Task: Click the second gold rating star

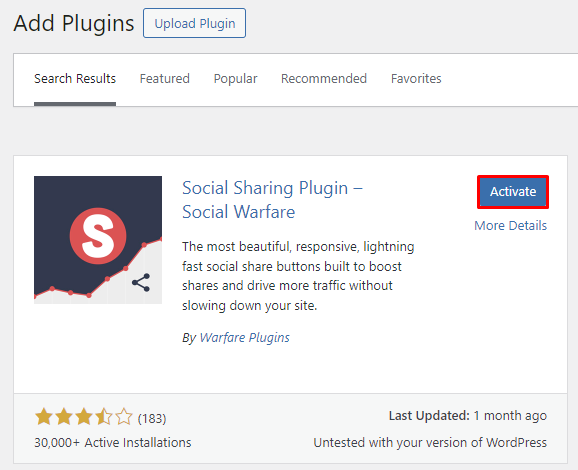Action: point(64,417)
